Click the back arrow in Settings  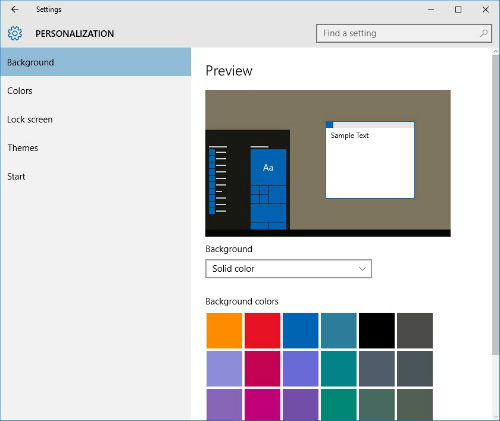click(x=15, y=9)
